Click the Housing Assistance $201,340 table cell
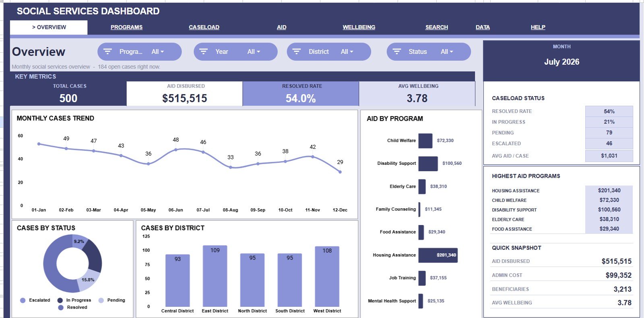 (x=609, y=191)
